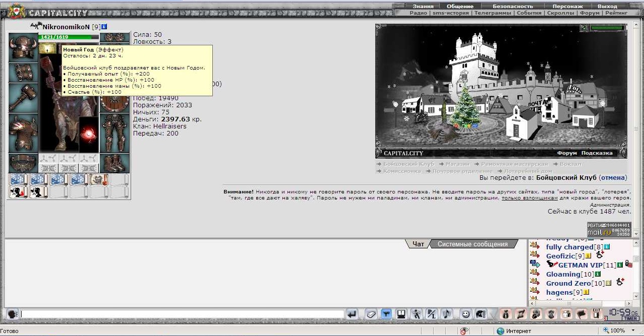Switch to the Системные сообщения tab

473,244
